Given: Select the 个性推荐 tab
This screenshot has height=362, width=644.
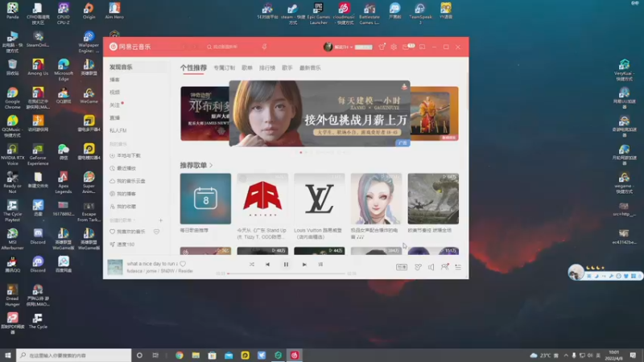Looking at the screenshot, I should pyautogui.click(x=193, y=68).
